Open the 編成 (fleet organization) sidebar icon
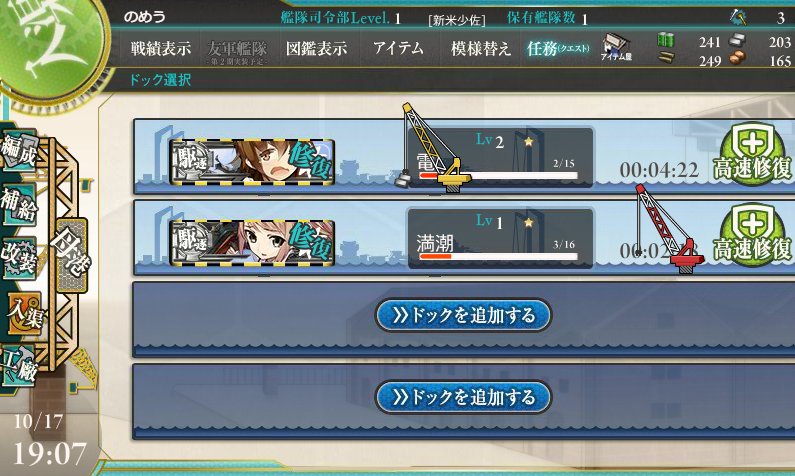The width and height of the screenshot is (795, 476). tap(19, 152)
